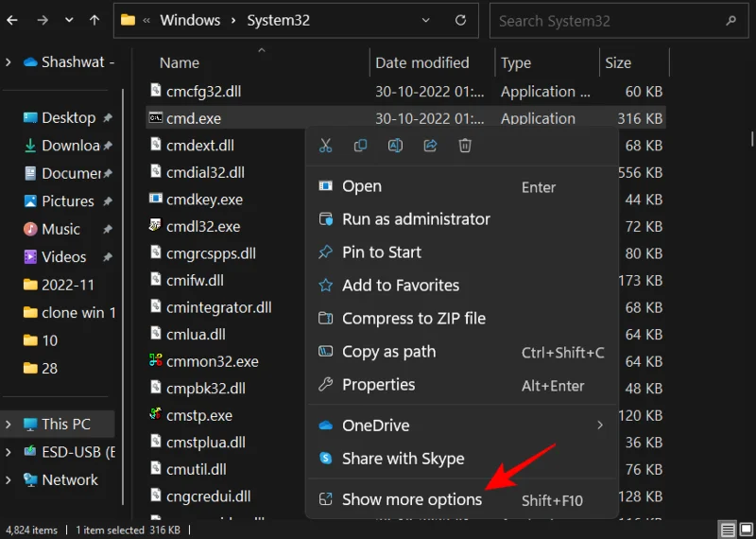
Task: Sort files by Date modified column
Action: (421, 62)
